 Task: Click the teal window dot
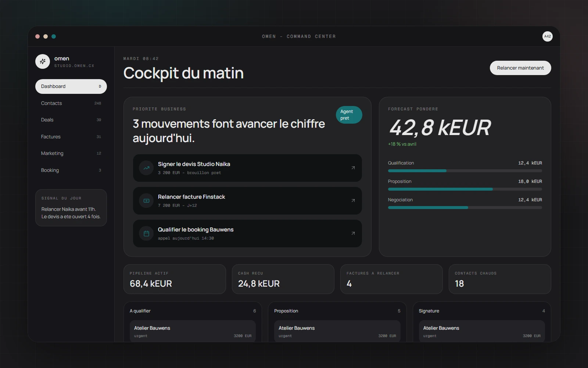click(54, 36)
